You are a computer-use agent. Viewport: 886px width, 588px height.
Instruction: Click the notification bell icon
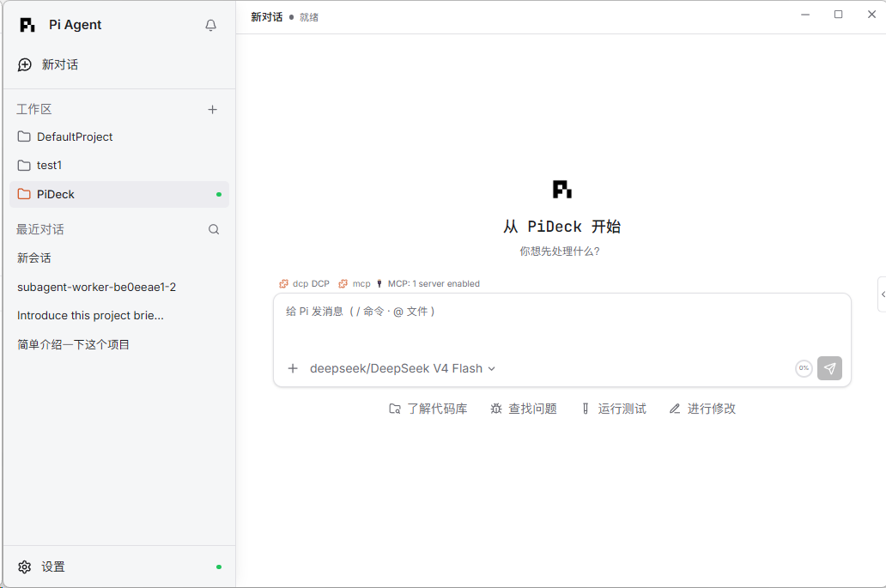tap(210, 25)
